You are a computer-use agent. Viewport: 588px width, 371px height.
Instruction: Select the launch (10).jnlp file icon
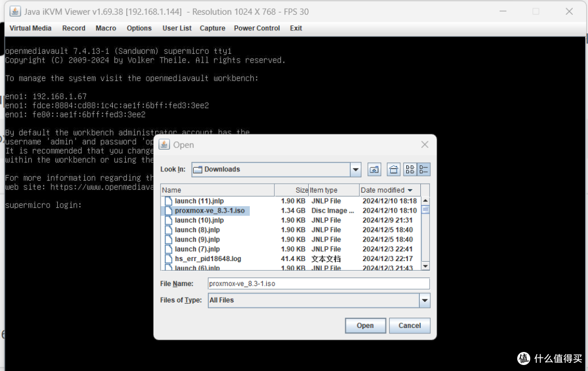[x=168, y=220]
